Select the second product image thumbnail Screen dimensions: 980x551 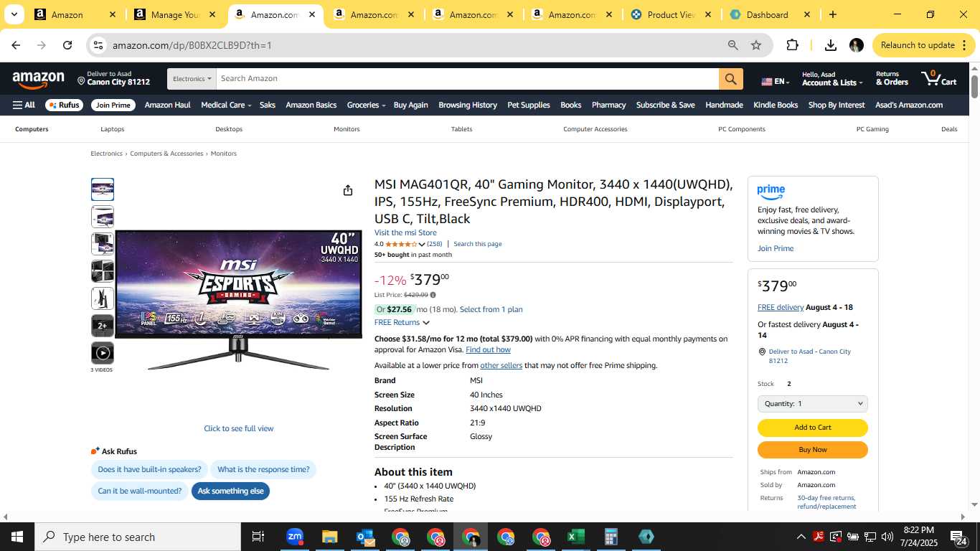(x=103, y=217)
